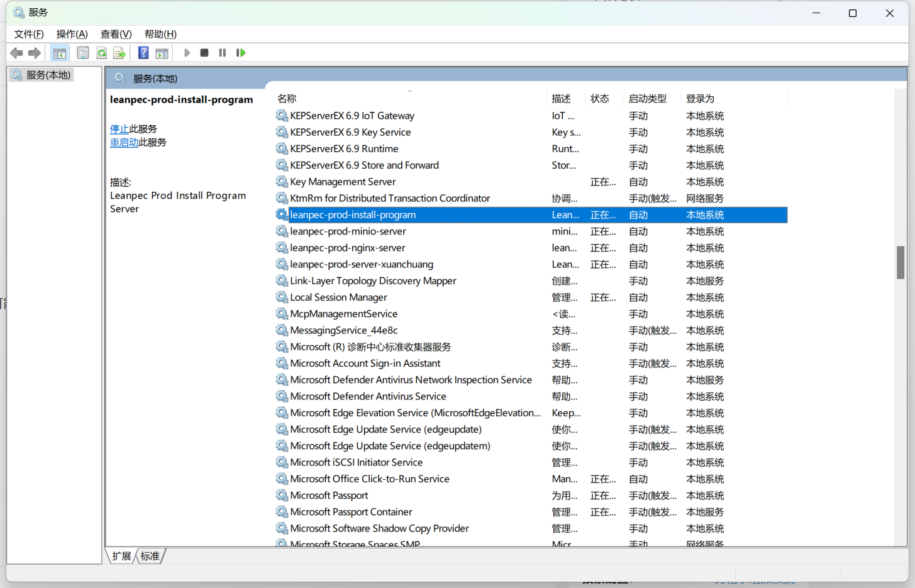Select Microsoft Account Sign-in Assistant

pyautogui.click(x=531, y=363)
